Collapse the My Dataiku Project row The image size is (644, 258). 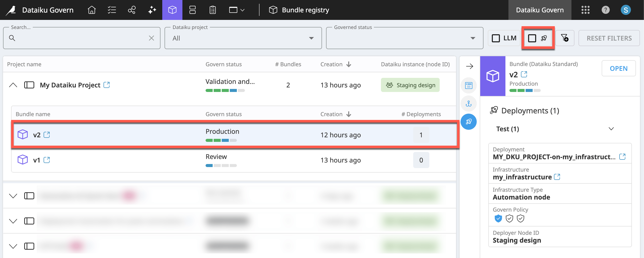[x=13, y=85]
